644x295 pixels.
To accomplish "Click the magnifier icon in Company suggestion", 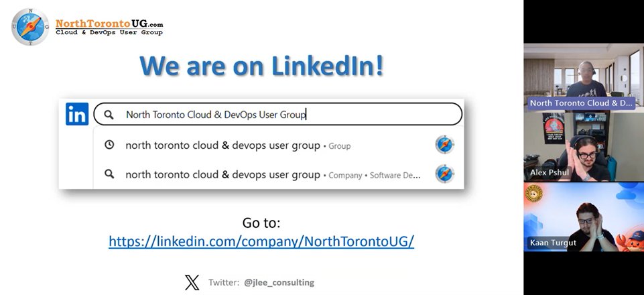I will (x=109, y=174).
